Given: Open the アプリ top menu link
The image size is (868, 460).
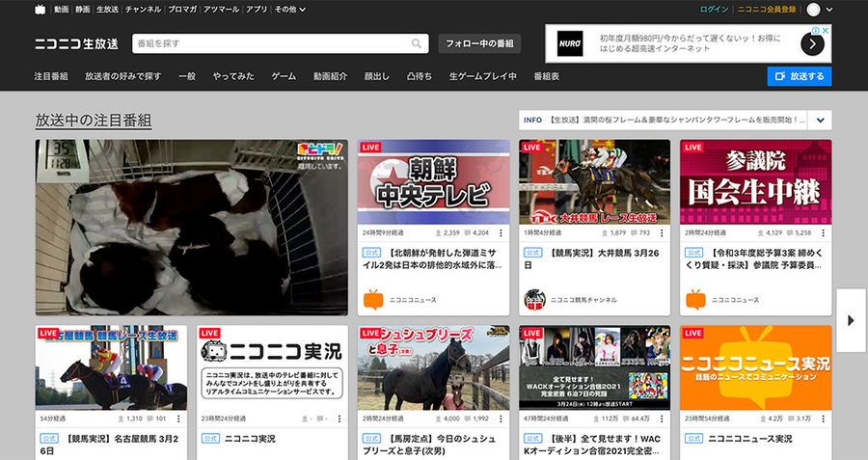Looking at the screenshot, I should [x=257, y=10].
